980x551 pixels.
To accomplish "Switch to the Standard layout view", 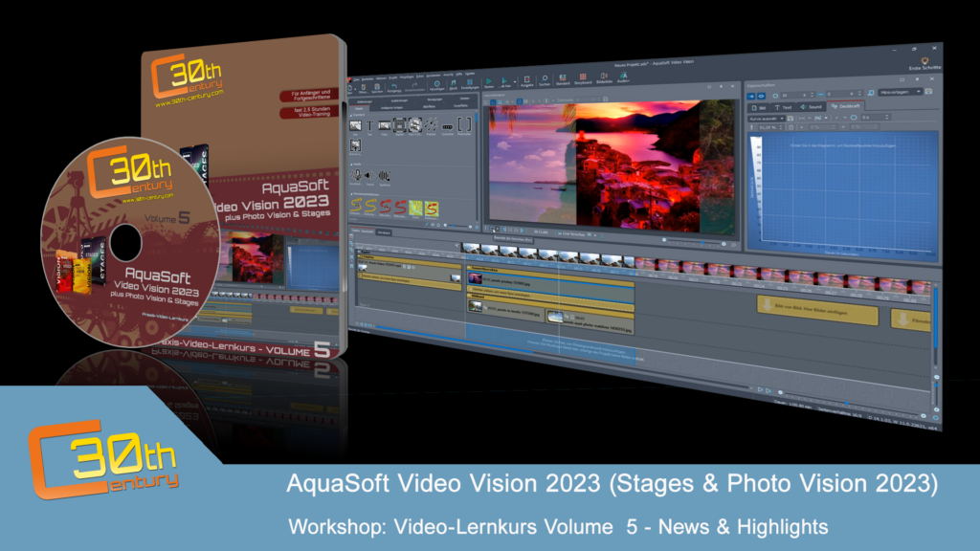I will [x=563, y=79].
